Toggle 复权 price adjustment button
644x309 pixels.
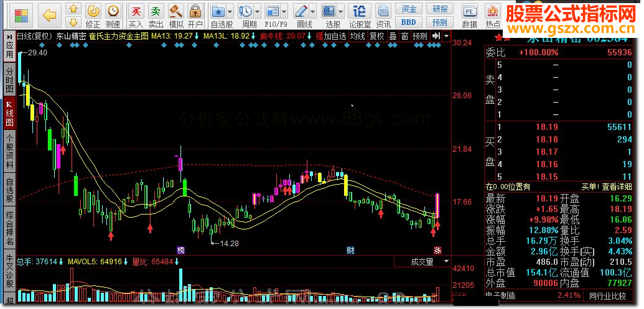[376, 35]
